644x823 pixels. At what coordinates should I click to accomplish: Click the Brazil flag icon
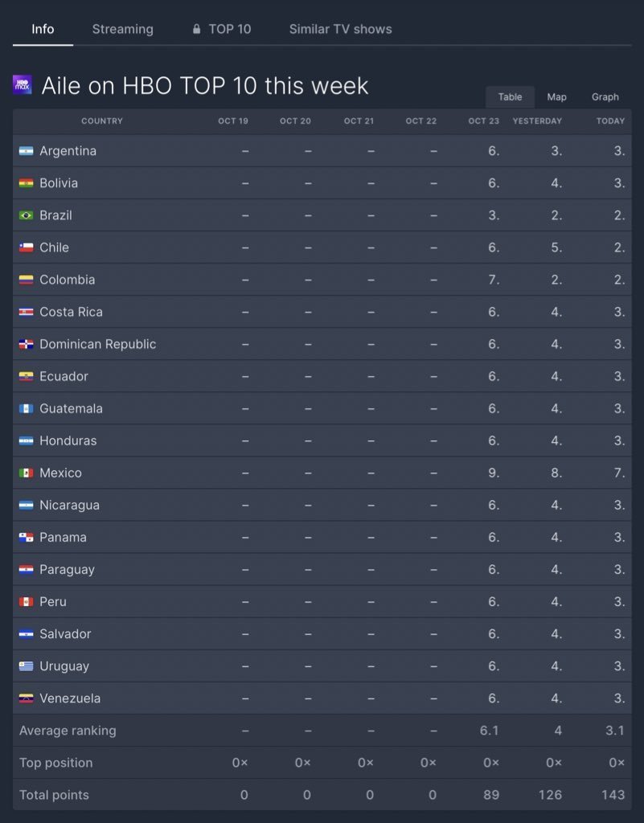(27, 215)
